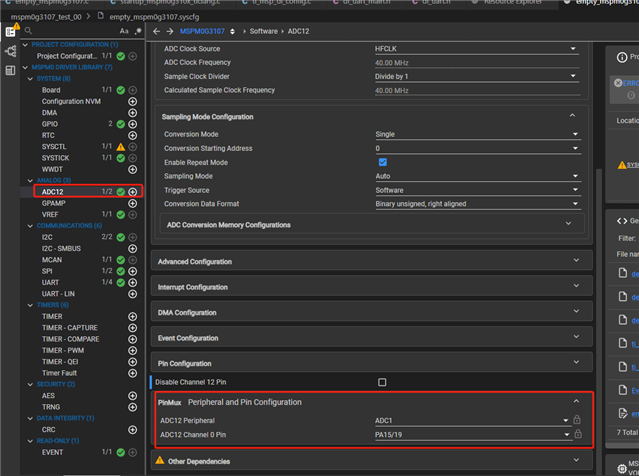This screenshot has height=476, width=639.
Task: Add a new ADC12 instance
Action: point(133,191)
